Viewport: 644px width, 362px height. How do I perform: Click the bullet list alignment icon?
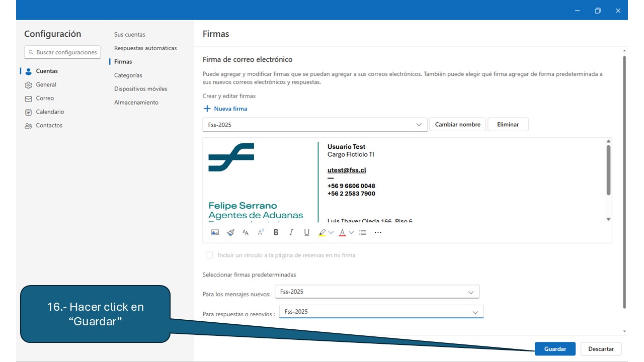363,232
